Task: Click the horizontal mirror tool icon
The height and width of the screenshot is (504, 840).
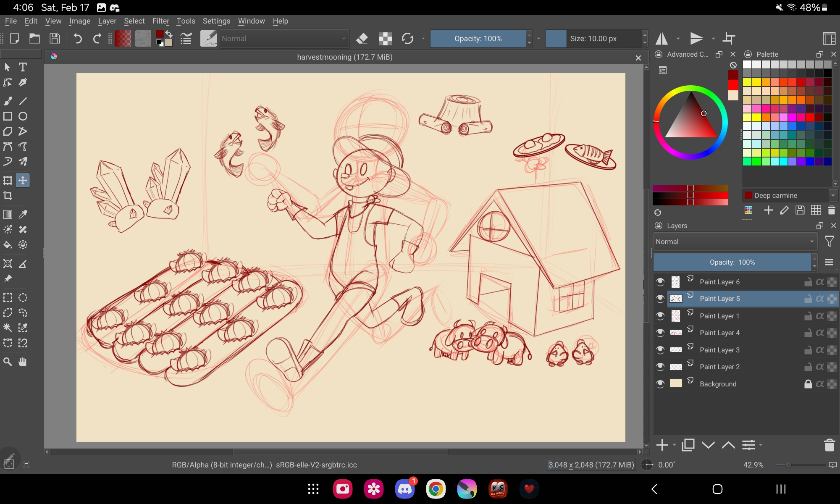Action: [x=662, y=39]
